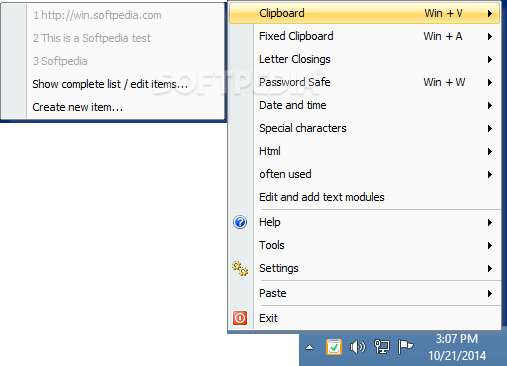Open the Fixed Clipboard menu entry
Image resolution: width=507 pixels, height=366 pixels.
pos(365,36)
